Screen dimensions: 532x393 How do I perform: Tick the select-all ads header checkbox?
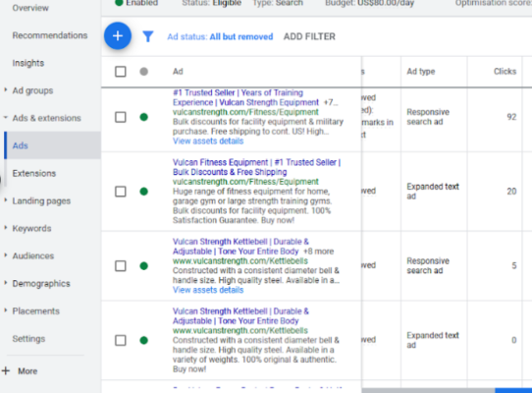point(121,72)
